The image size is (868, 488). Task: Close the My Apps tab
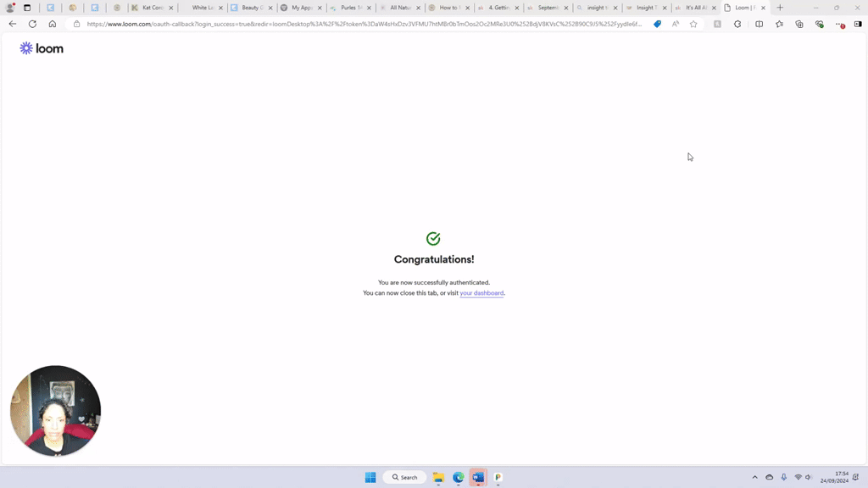(320, 8)
